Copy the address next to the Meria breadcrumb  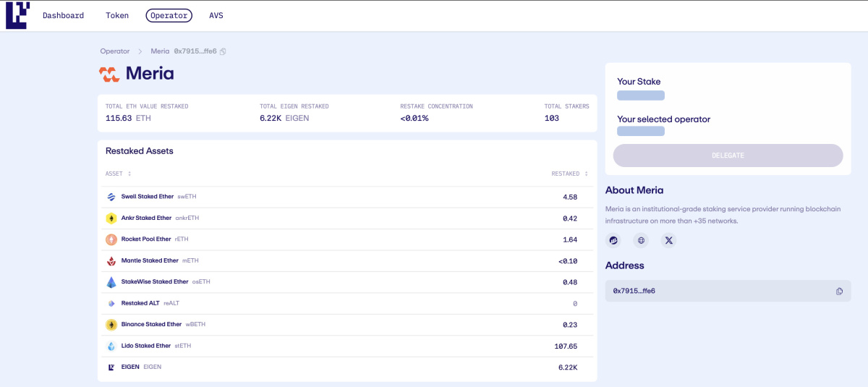click(223, 51)
